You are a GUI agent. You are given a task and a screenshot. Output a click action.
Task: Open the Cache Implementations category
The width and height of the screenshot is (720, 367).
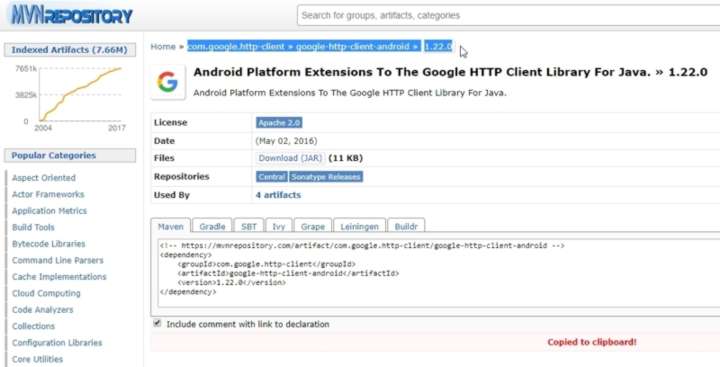coord(59,277)
